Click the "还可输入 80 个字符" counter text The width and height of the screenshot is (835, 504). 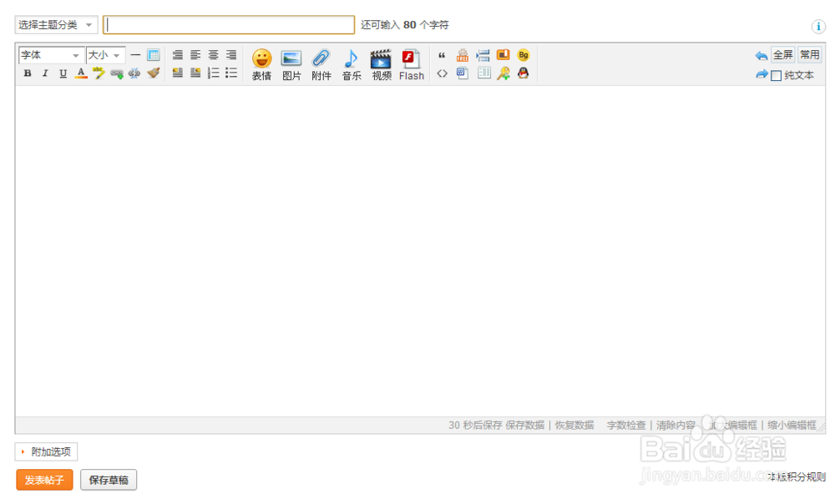click(405, 25)
